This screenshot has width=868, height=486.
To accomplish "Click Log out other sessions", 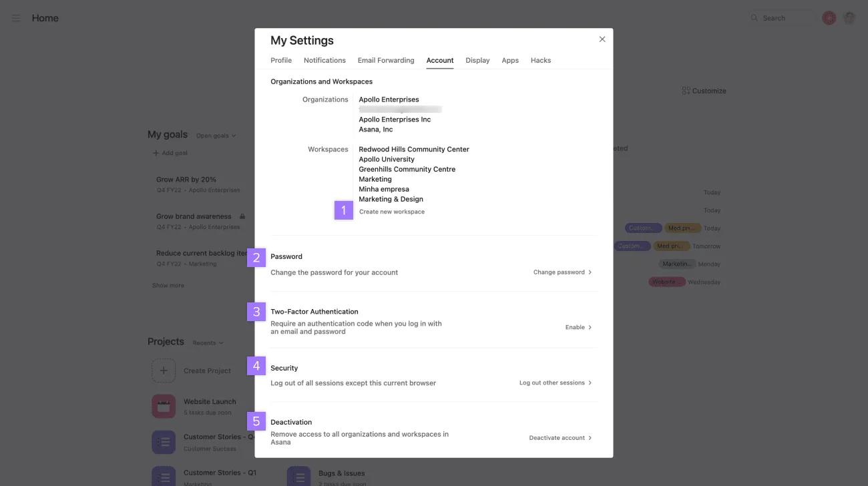I will click(x=556, y=383).
